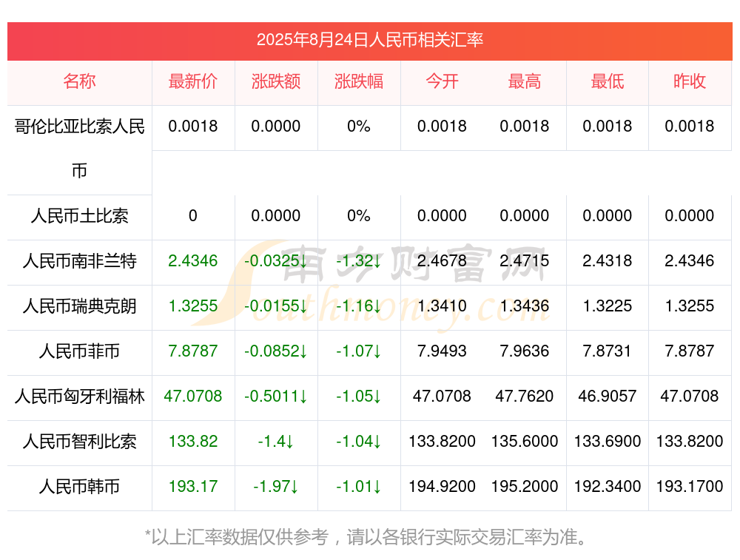Click lowest value 46.9057
Screen dimensions: 740x560
(608, 397)
